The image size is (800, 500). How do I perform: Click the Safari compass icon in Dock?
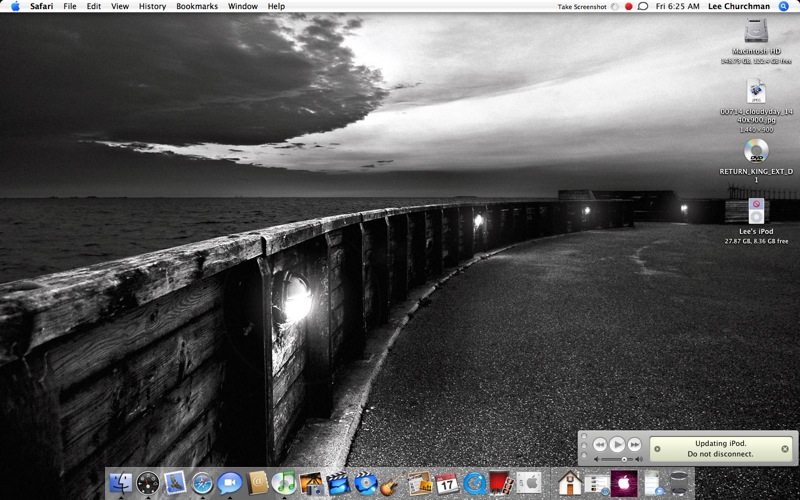pyautogui.click(x=203, y=483)
